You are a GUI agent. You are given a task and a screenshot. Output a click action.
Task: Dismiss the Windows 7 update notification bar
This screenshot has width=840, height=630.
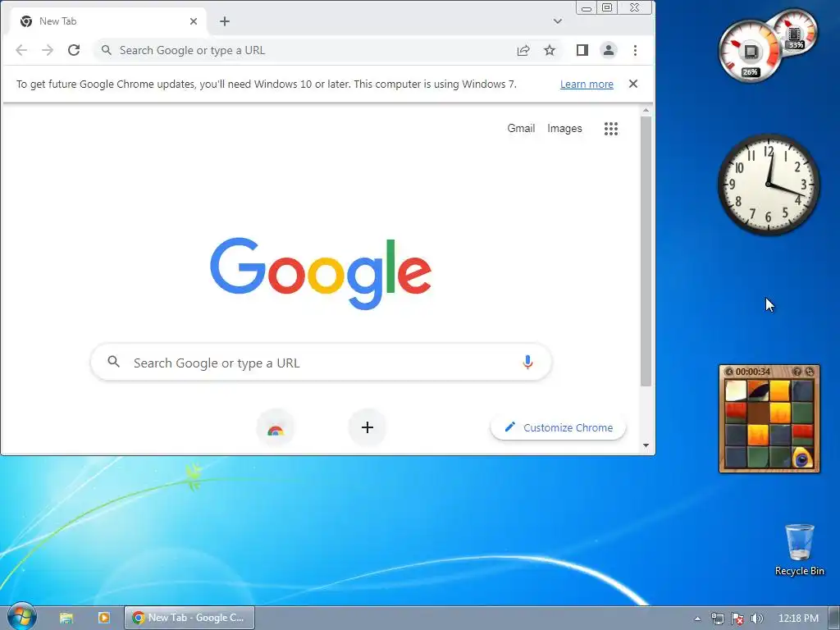click(x=633, y=84)
